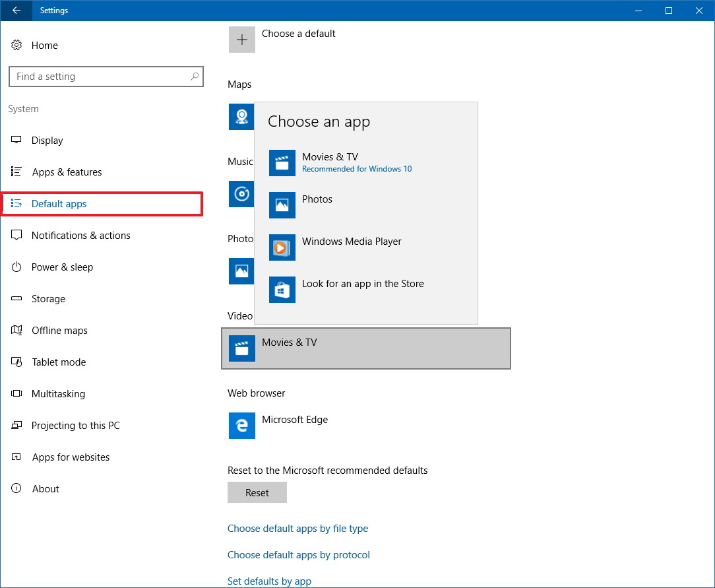Go back with the Settings back arrow
This screenshot has height=588, width=715.
pyautogui.click(x=16, y=11)
